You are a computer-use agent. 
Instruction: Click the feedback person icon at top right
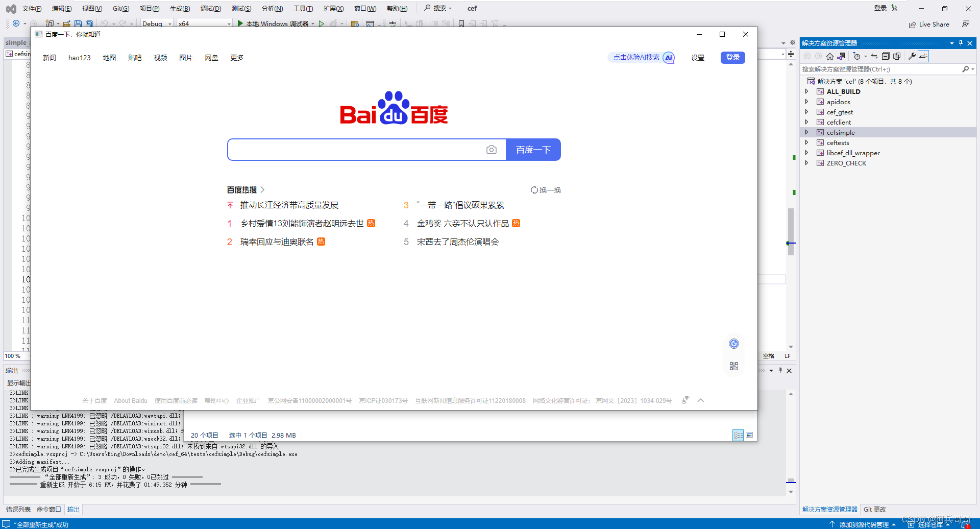965,24
